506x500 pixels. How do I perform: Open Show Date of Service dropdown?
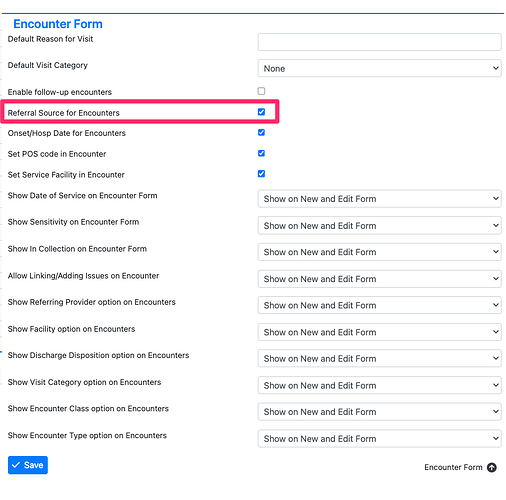point(379,199)
